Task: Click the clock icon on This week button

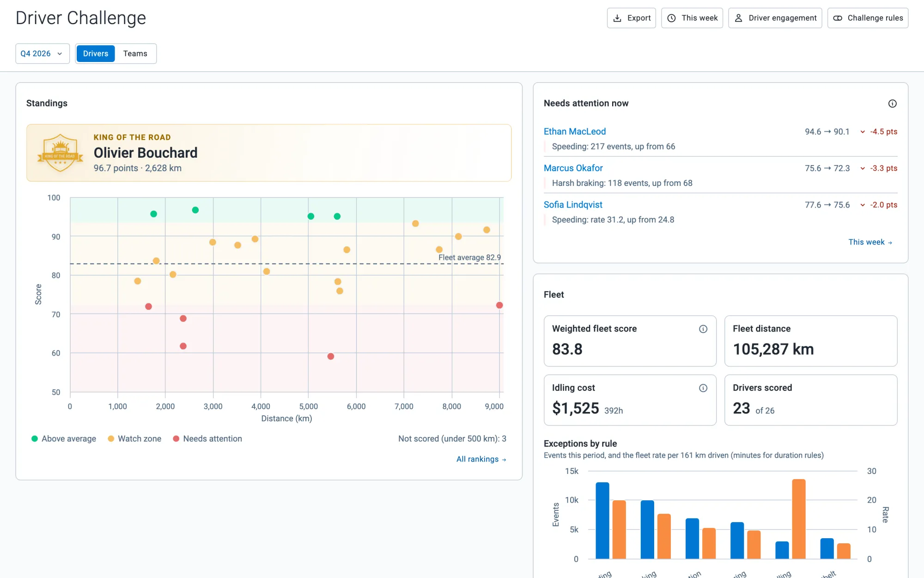Action: (x=672, y=18)
